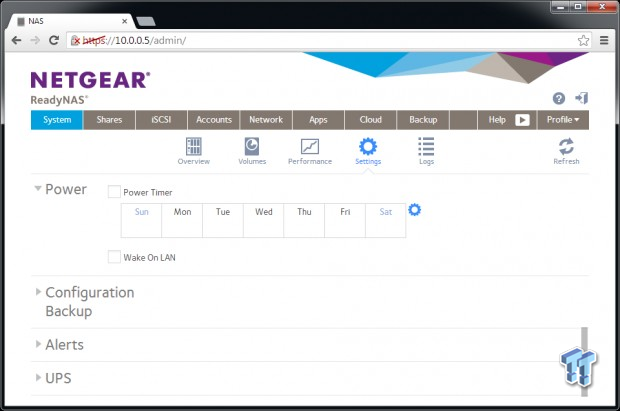Viewport: 620px width, 411px height.
Task: Click the Sat schedule cell
Action: (386, 220)
